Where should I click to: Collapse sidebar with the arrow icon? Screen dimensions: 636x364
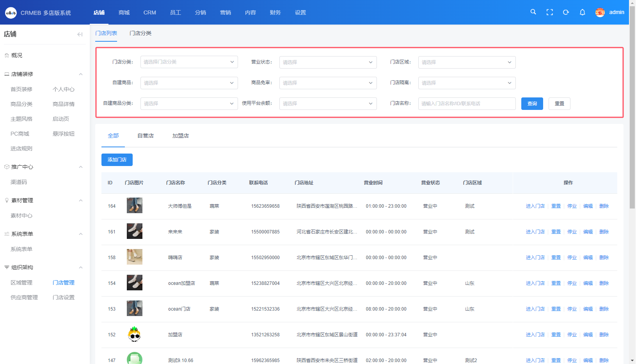(x=80, y=34)
